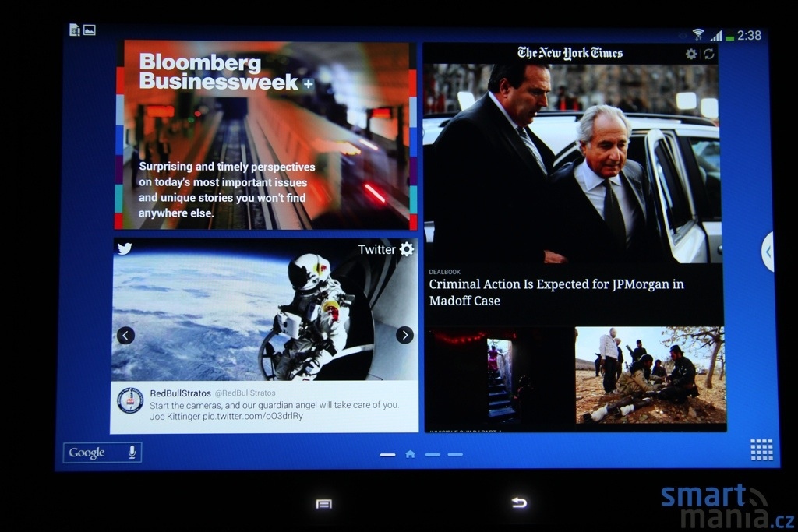
Task: Open the @RedBullStratos handle
Action: pos(245,393)
